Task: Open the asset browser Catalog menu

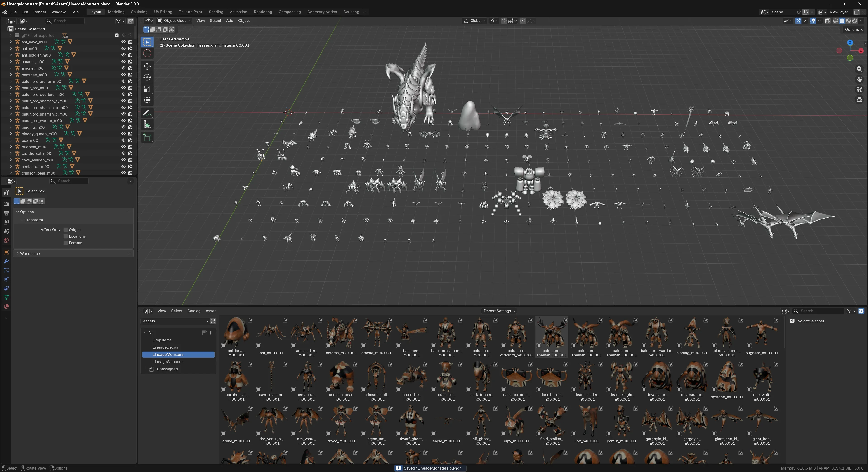Action: [x=194, y=311]
